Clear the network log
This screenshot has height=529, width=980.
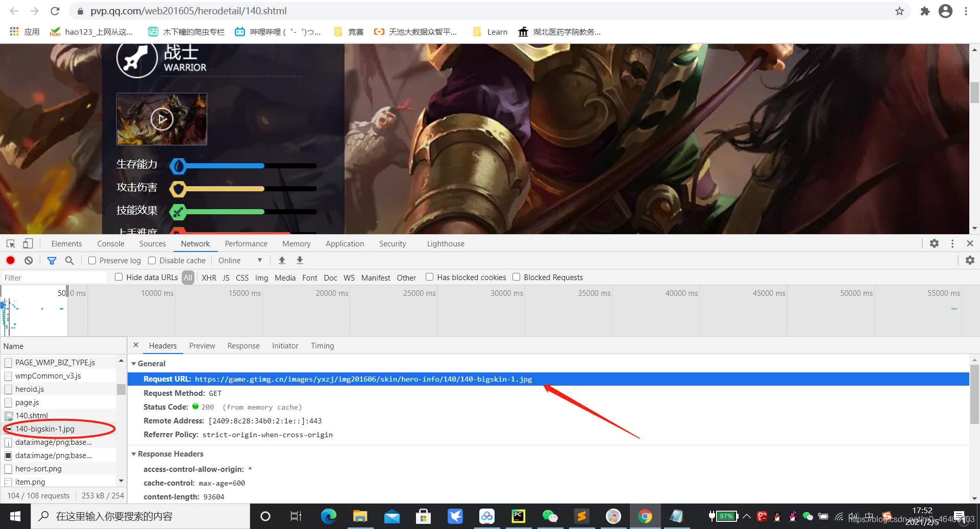pos(29,260)
